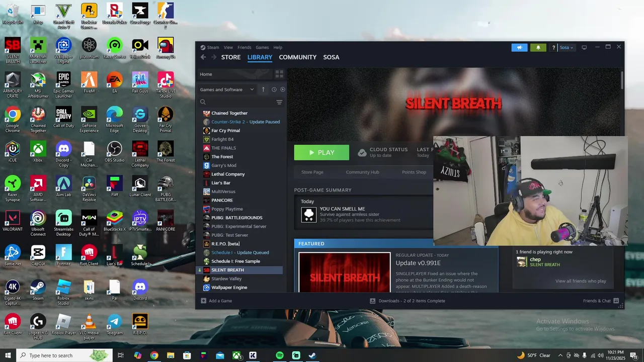
Task: Open Minecraft Launcher desktop icon
Action: pyautogui.click(x=38, y=50)
